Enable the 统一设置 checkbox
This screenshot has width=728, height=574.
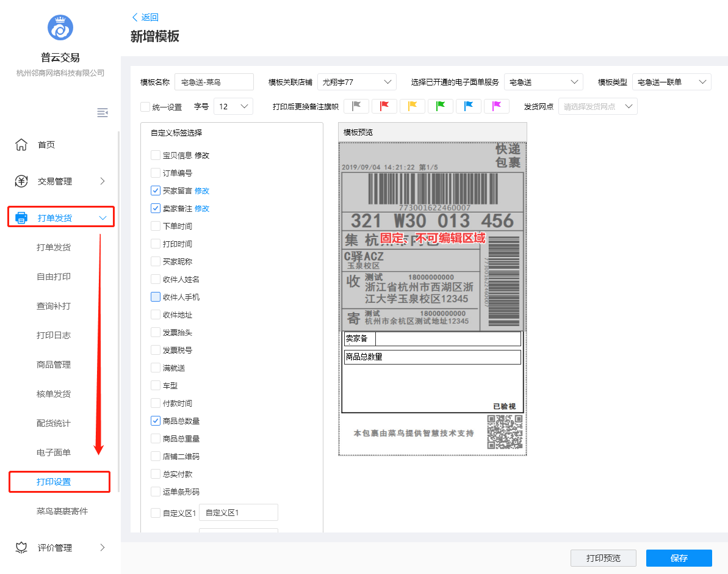(145, 107)
